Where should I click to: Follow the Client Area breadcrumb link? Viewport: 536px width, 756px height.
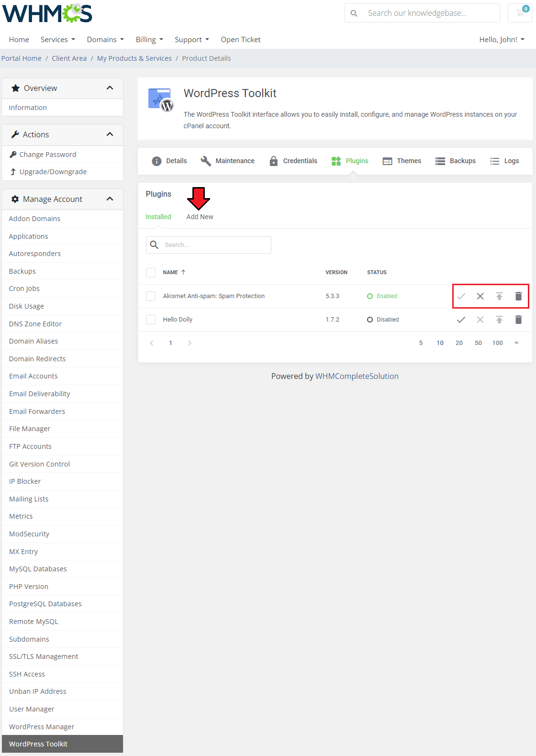pos(69,58)
